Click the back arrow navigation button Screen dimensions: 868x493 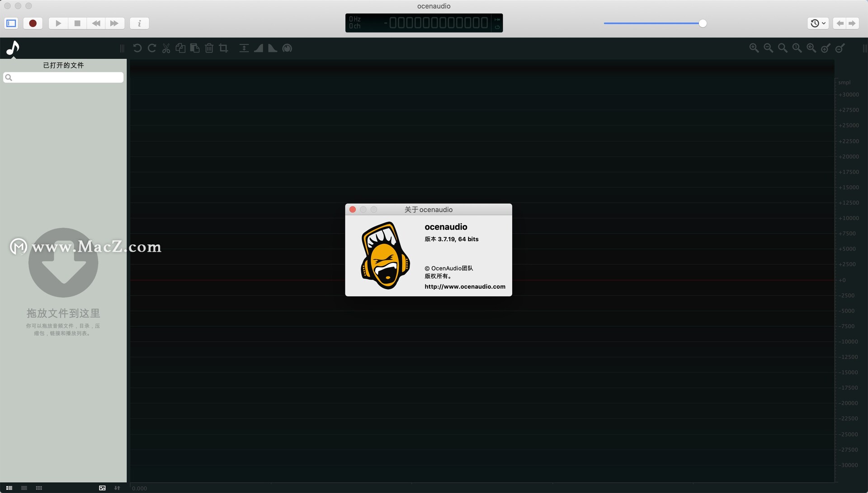(x=840, y=23)
